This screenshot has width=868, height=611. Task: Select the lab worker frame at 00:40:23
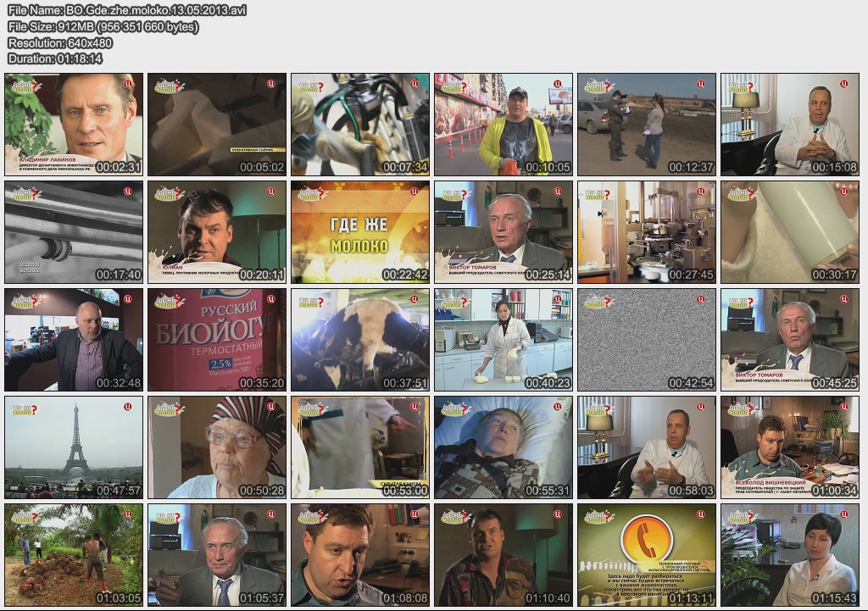pos(504,339)
